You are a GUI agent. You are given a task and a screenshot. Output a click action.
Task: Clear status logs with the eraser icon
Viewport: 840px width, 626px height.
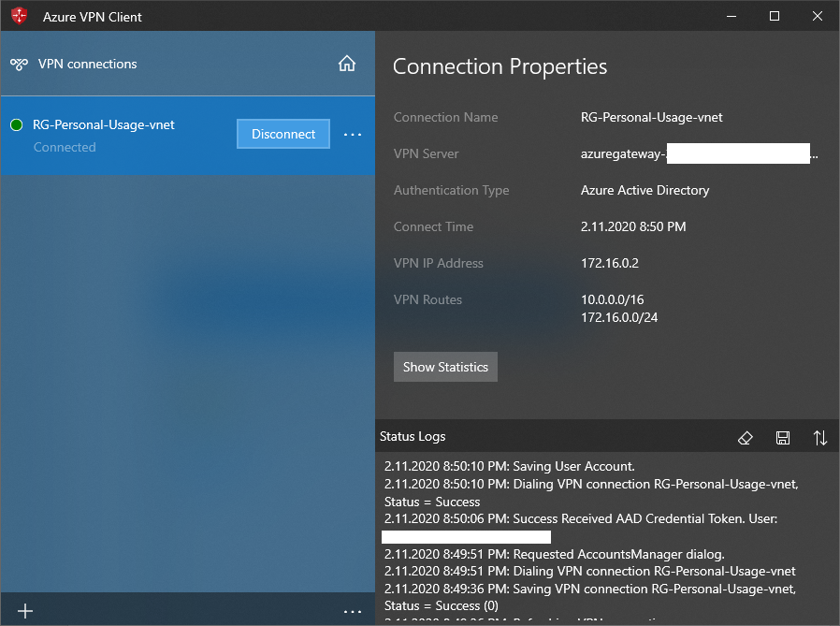746,438
